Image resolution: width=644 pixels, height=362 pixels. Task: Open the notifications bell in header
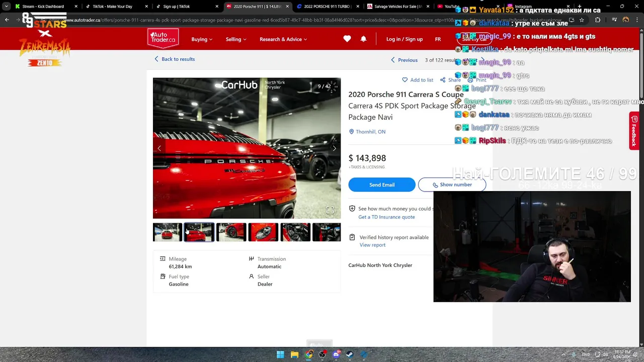point(363,39)
